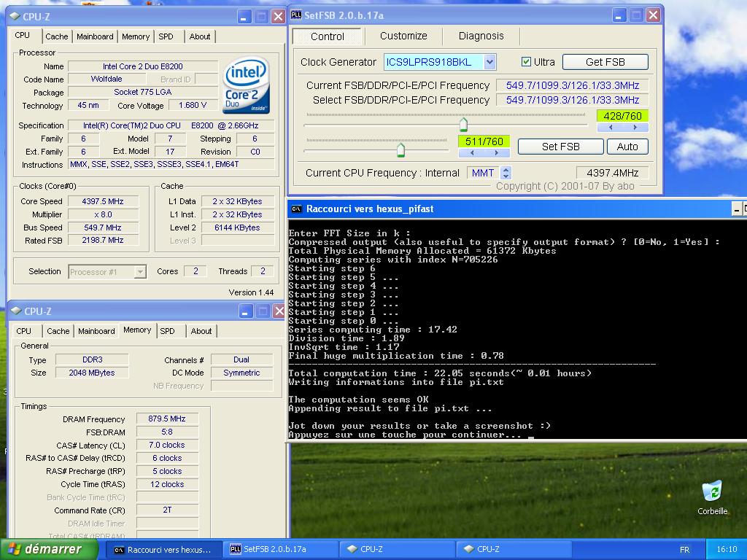Screen dimensions: 747x560
Task: Open Cache tab in top CPU-Z
Action: 57,36
